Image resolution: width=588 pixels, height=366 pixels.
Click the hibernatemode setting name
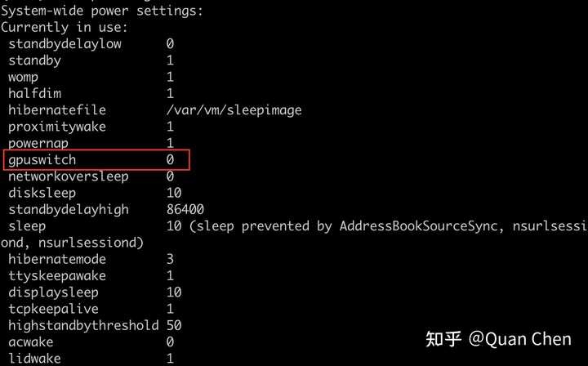[x=57, y=259]
